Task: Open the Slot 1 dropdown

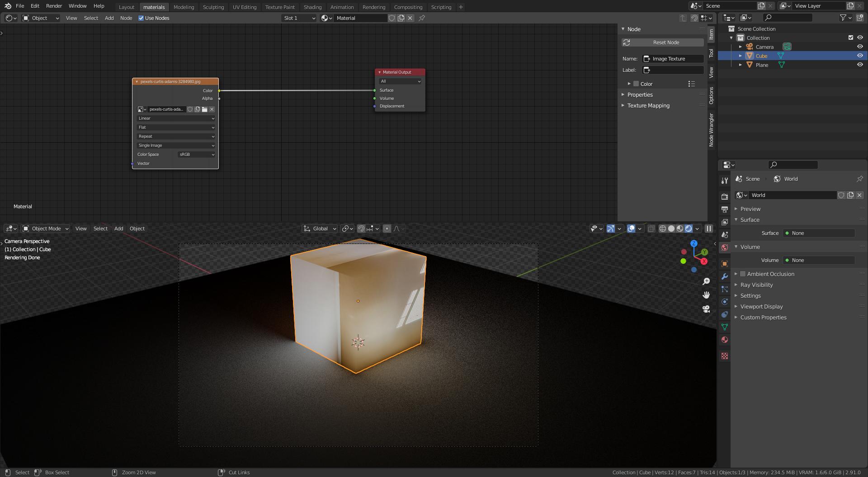Action: 299,18
